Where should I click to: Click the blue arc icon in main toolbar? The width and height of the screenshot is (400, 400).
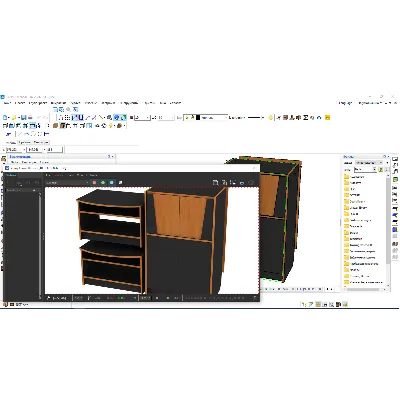[319, 117]
